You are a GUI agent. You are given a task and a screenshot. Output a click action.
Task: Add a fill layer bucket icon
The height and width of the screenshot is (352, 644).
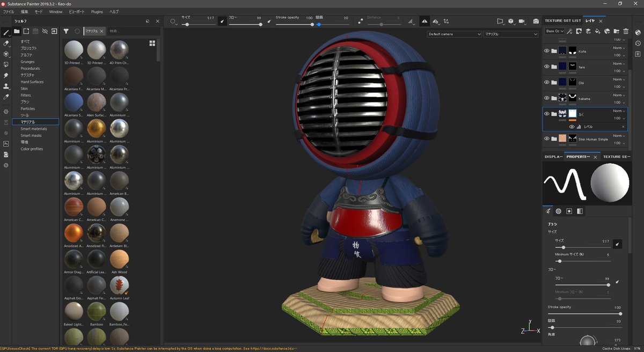pos(597,31)
